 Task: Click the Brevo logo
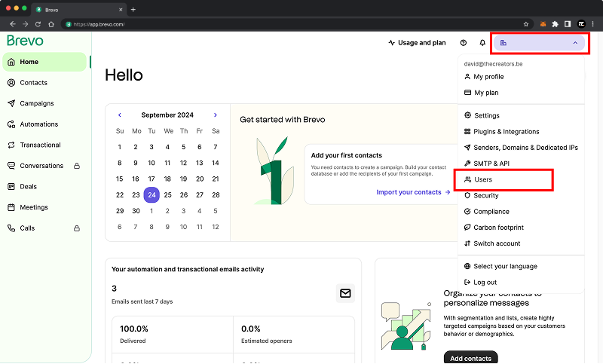25,41
